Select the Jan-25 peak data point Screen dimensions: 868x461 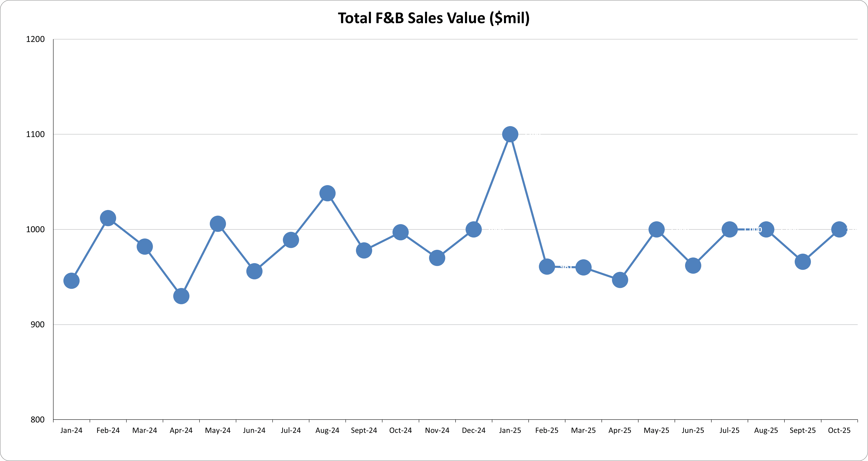point(510,134)
